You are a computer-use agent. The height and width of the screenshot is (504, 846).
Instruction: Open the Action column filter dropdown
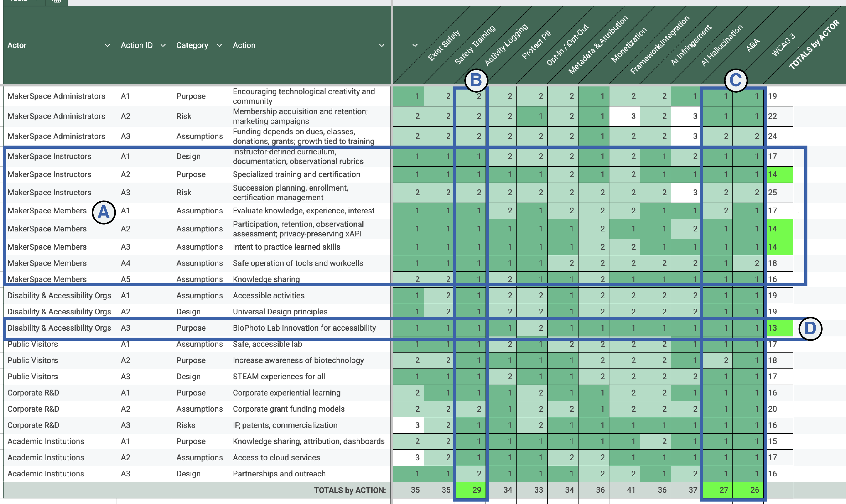(x=382, y=45)
